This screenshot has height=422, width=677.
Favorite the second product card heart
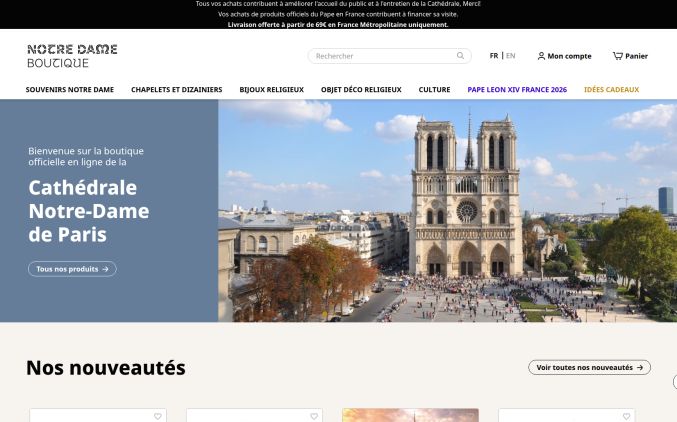[314, 416]
